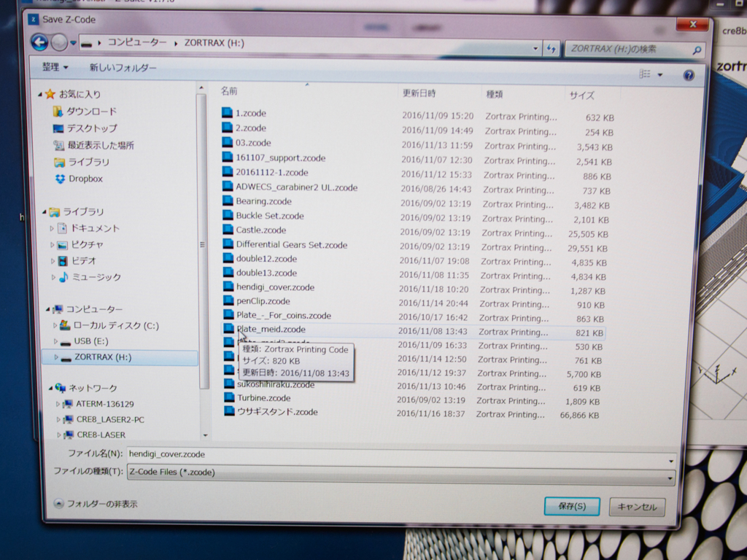Screen dimensions: 747x560
Task: Open デスクトップ in favorites
Action: [x=85, y=128]
